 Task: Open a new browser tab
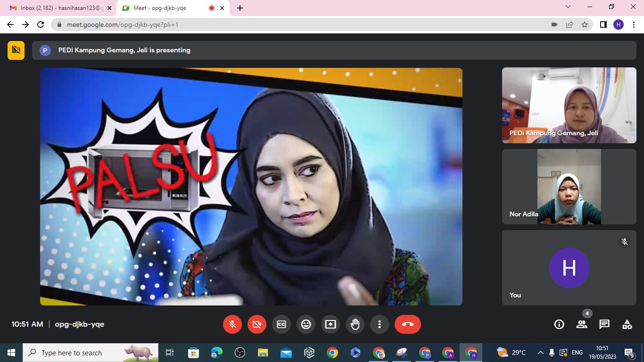pos(240,8)
